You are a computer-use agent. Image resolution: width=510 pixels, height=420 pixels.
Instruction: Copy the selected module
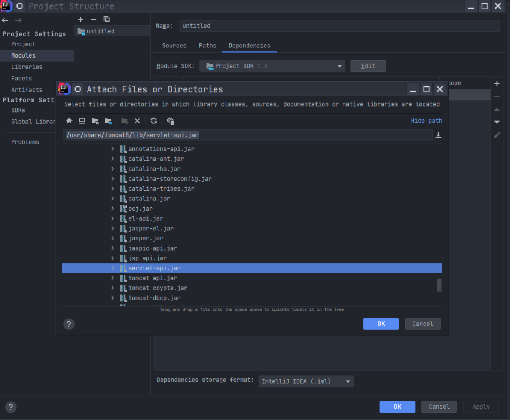(x=106, y=19)
